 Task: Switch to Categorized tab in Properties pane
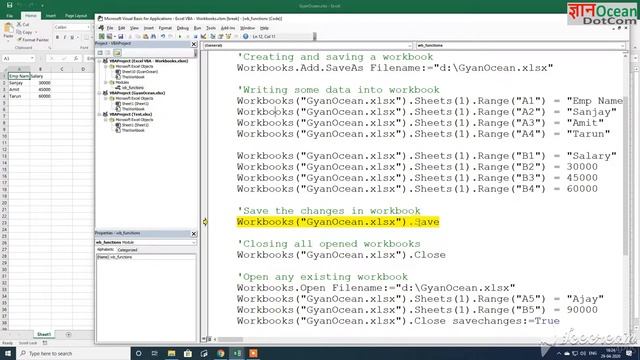pos(127,250)
